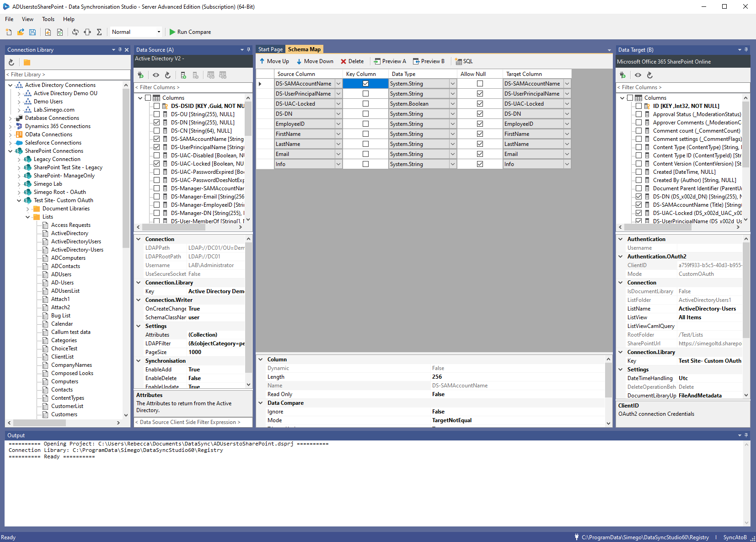Click Filter Columns field in Data Target B

point(683,87)
